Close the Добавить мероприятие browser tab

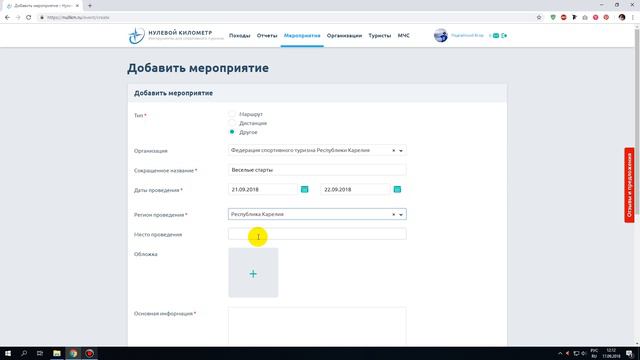[x=77, y=6]
